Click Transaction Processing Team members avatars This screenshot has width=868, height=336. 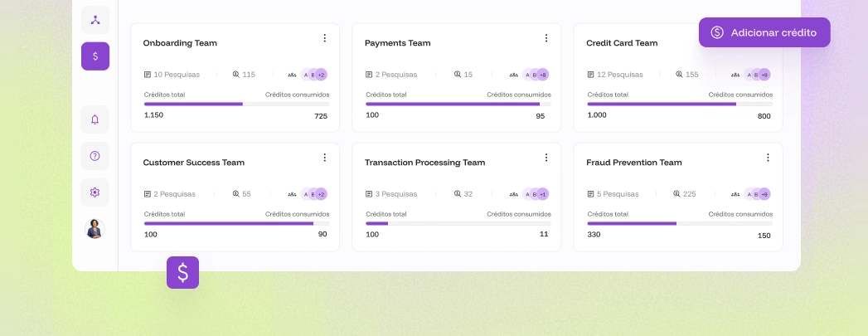coord(535,194)
